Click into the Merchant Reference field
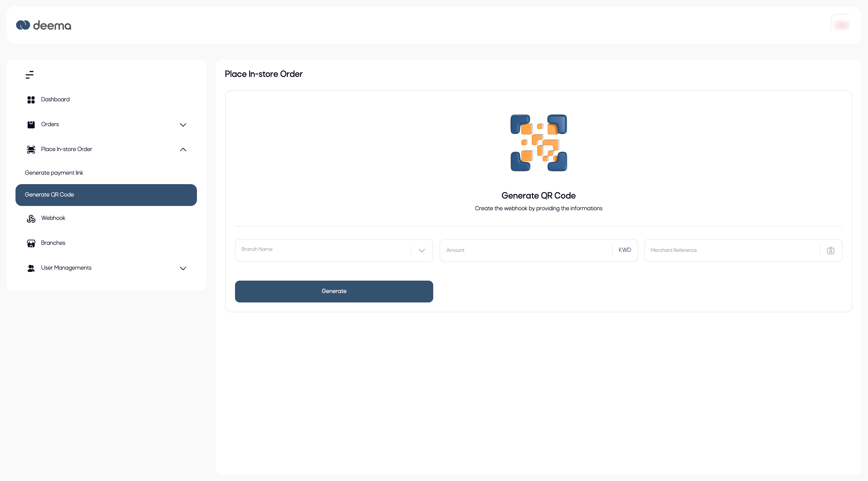 click(731, 250)
